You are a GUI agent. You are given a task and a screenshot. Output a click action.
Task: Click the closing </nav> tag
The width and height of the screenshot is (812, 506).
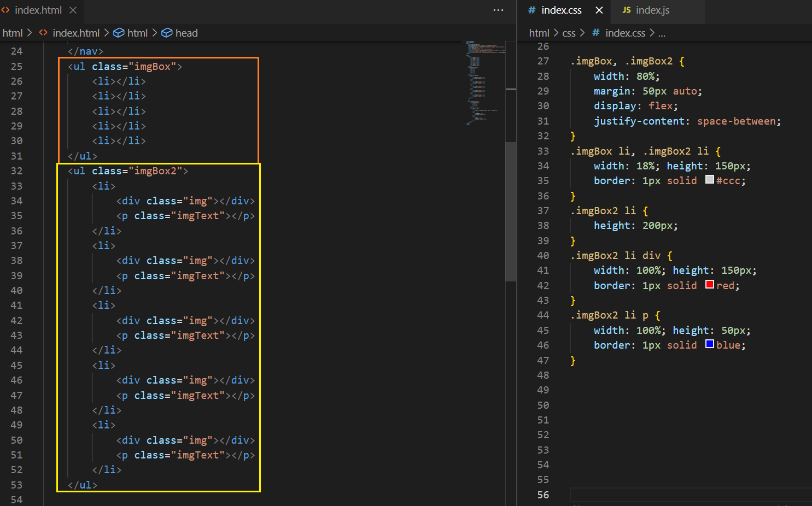pyautogui.click(x=85, y=51)
